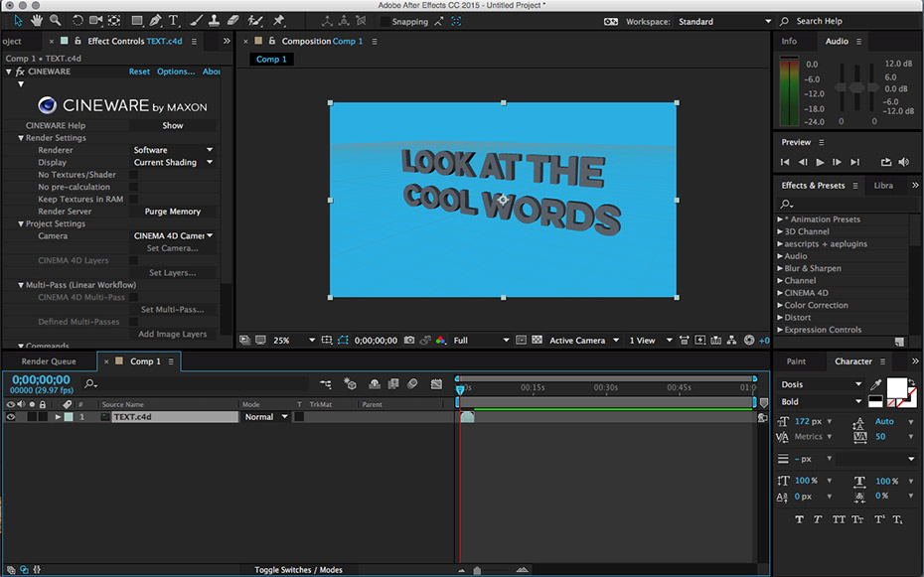924x577 pixels.
Task: Select the Puppet Pin tool
Action: [279, 20]
